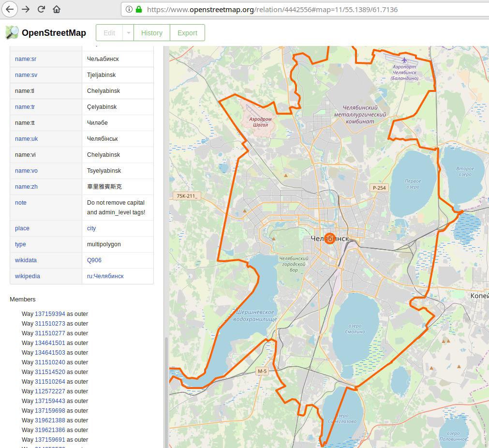This screenshot has width=489, height=448.
Task: Open the place tag key link
Action: click(22, 228)
